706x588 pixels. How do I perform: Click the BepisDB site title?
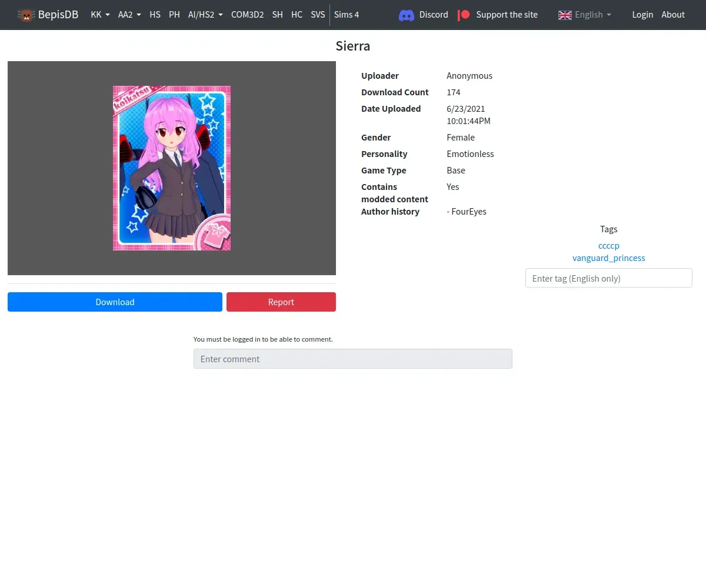click(x=58, y=15)
